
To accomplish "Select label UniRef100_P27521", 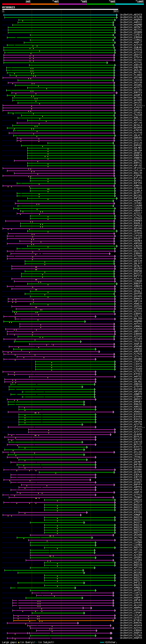I will click(131, 216).
